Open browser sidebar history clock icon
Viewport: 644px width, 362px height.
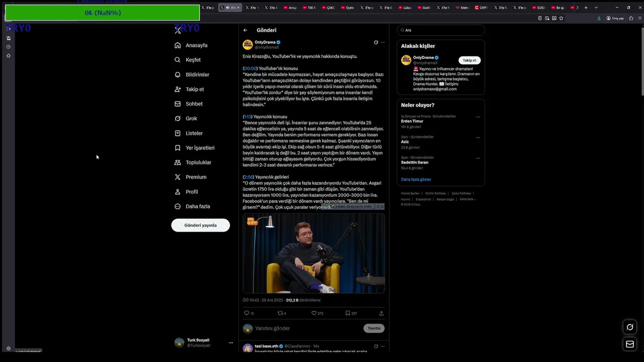(x=8, y=47)
